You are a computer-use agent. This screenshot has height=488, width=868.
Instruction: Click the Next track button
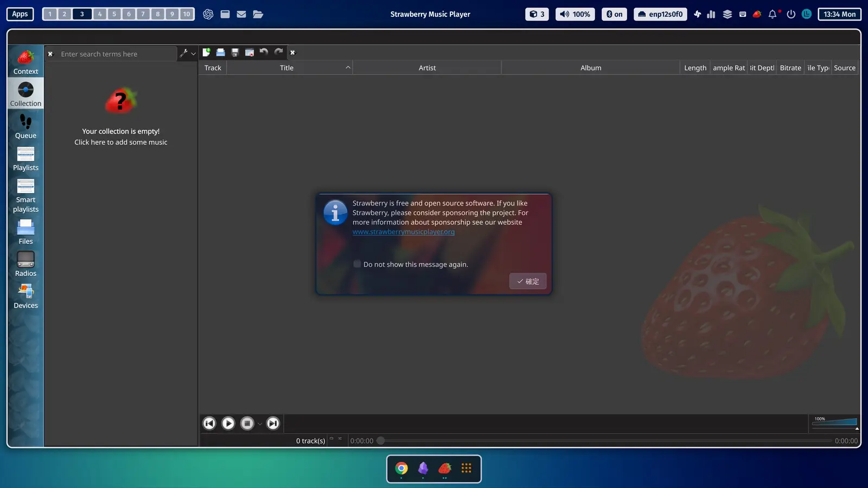coord(273,423)
